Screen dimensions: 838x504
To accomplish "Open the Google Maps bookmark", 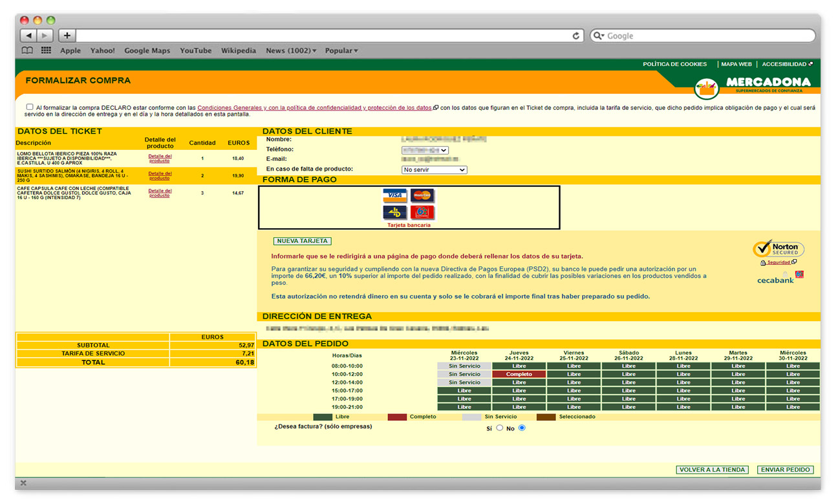I will point(147,50).
